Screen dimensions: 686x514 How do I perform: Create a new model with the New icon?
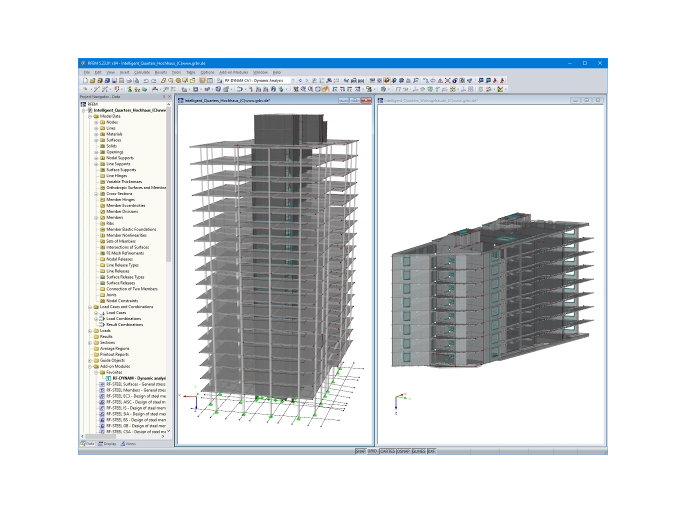tap(85, 80)
